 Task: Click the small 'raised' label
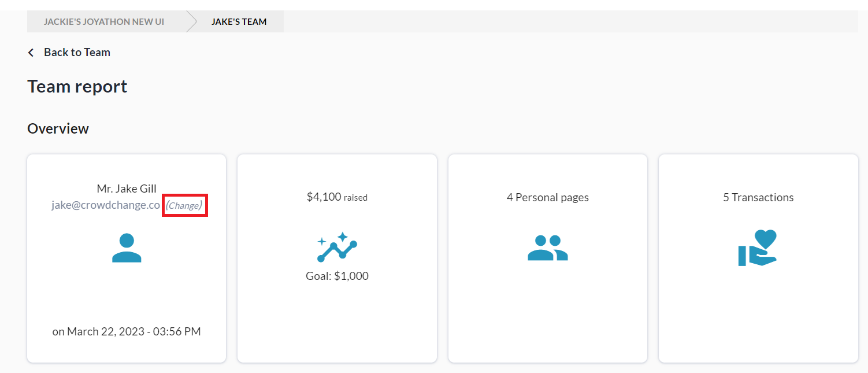(x=355, y=198)
